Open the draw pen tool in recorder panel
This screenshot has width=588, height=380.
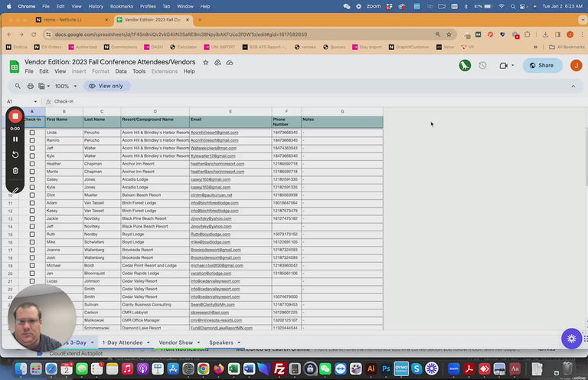coord(15,189)
